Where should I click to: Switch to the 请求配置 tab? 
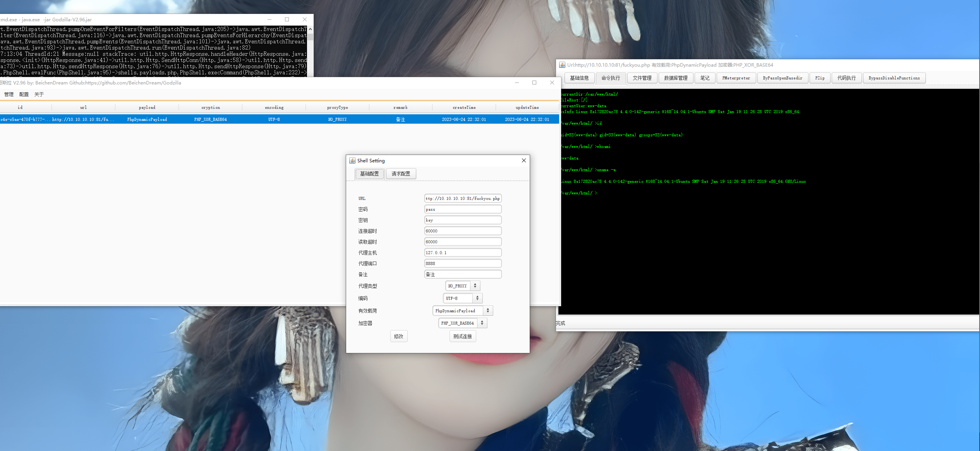coord(401,174)
